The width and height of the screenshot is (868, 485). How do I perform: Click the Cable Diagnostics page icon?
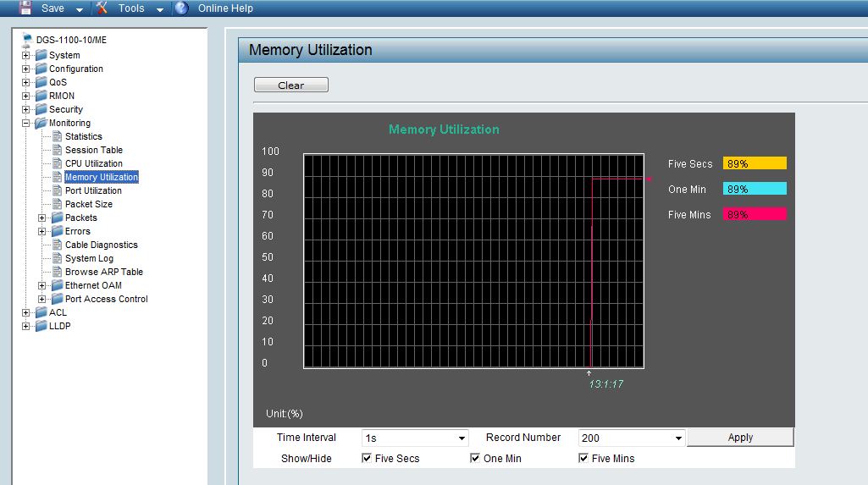click(57, 245)
